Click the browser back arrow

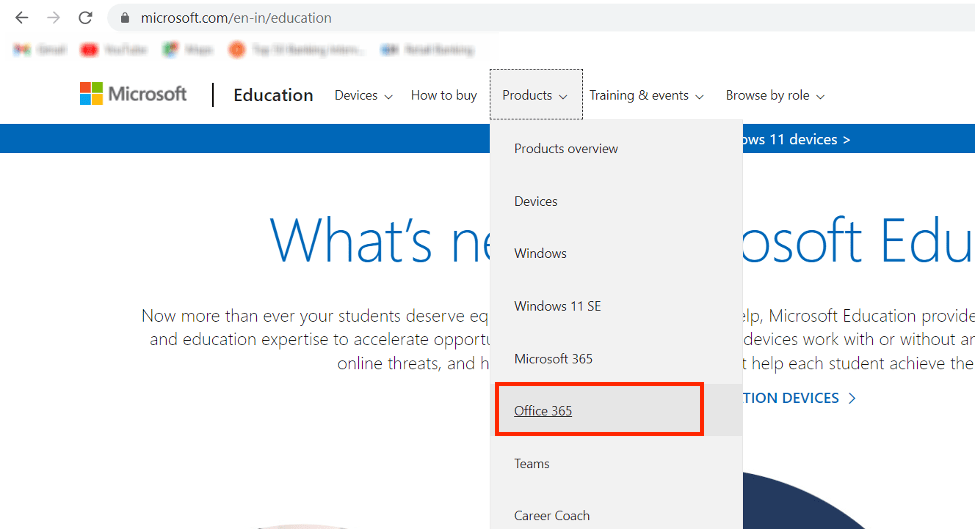22,18
